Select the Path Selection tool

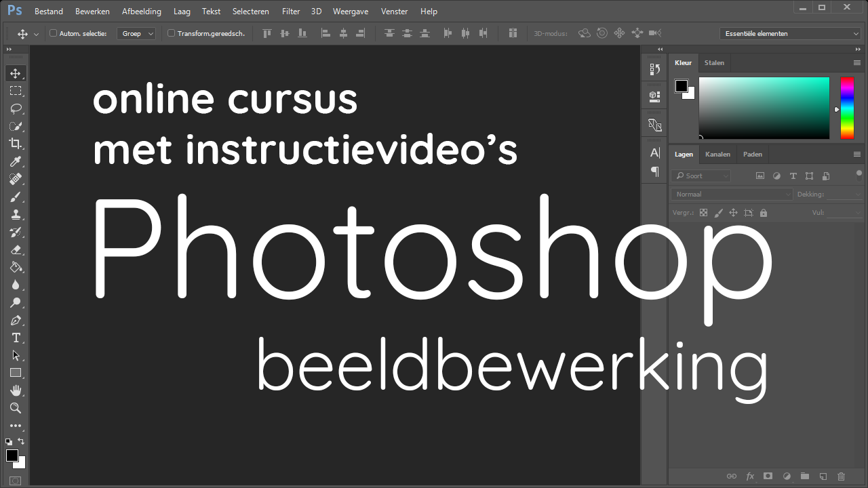point(16,355)
